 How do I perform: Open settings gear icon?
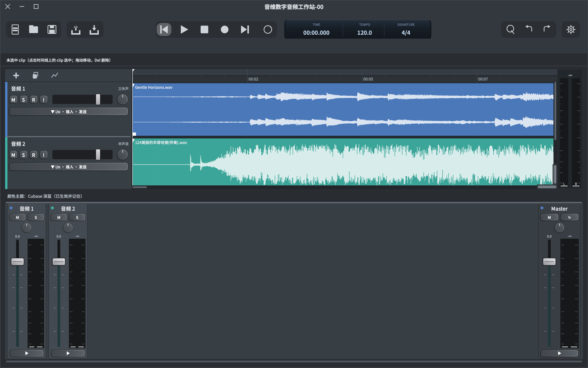point(571,30)
